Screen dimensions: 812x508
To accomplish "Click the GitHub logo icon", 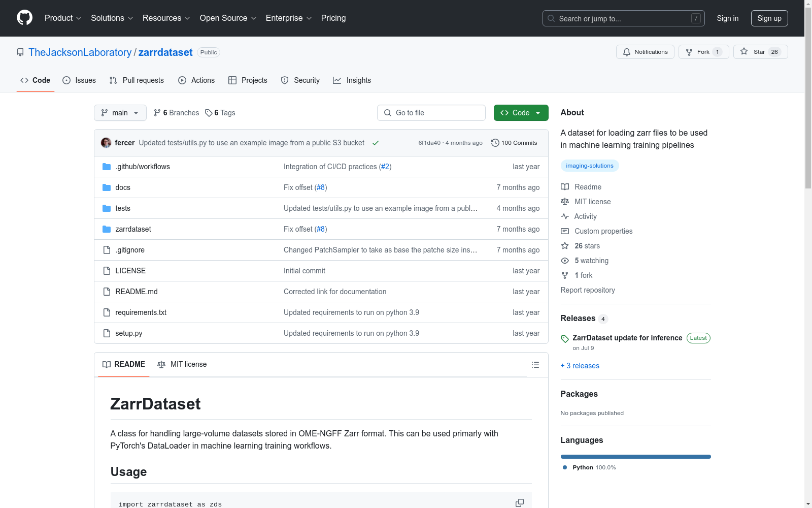I will (24, 18).
